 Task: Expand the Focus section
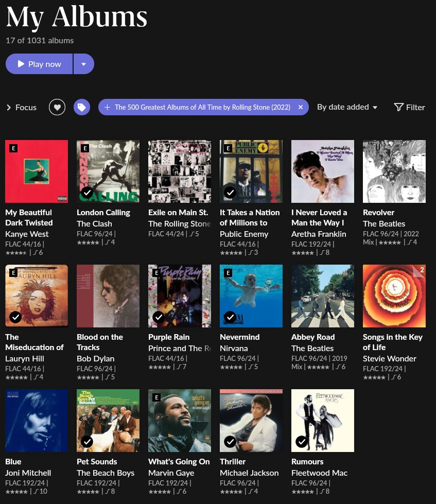(x=21, y=107)
